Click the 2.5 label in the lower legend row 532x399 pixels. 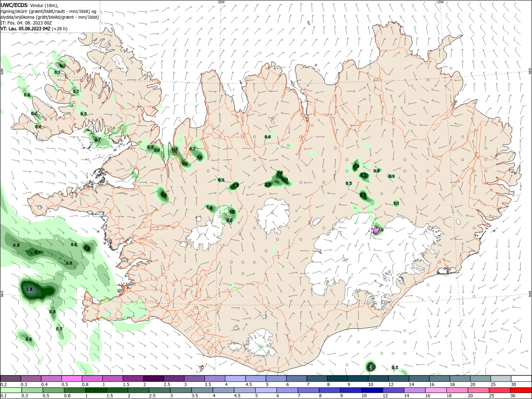[152, 396]
